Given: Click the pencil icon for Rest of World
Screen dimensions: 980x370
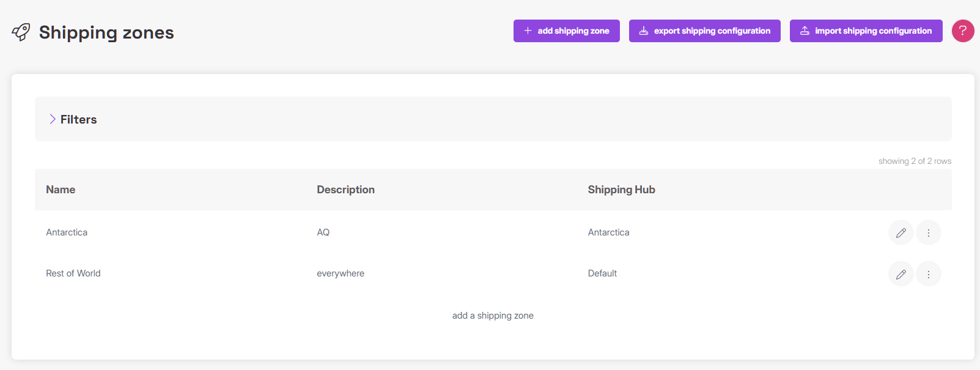Looking at the screenshot, I should tap(901, 274).
